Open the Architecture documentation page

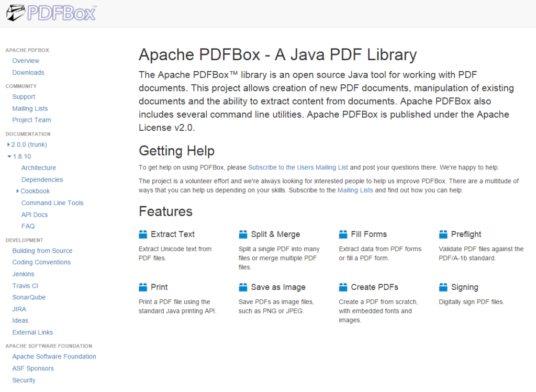point(39,168)
